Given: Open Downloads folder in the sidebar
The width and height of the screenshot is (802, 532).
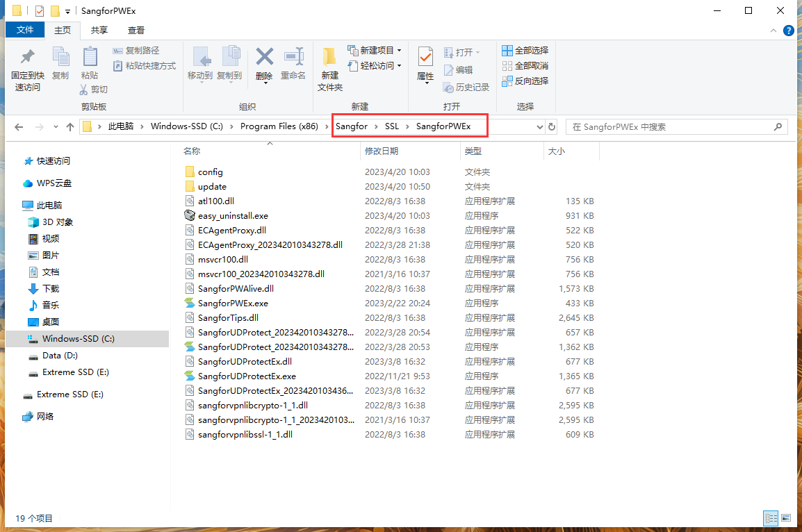Looking at the screenshot, I should click(x=50, y=289).
